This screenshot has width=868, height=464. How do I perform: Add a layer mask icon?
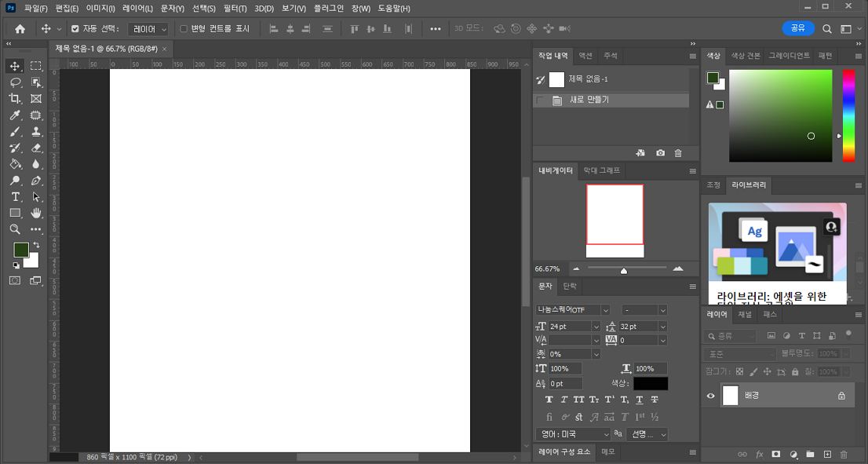(776, 455)
